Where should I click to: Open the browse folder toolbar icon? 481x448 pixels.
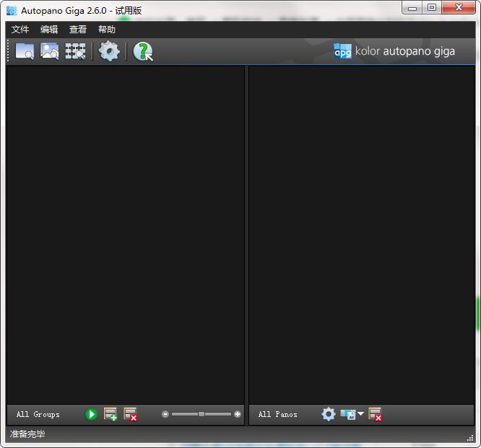(25, 51)
